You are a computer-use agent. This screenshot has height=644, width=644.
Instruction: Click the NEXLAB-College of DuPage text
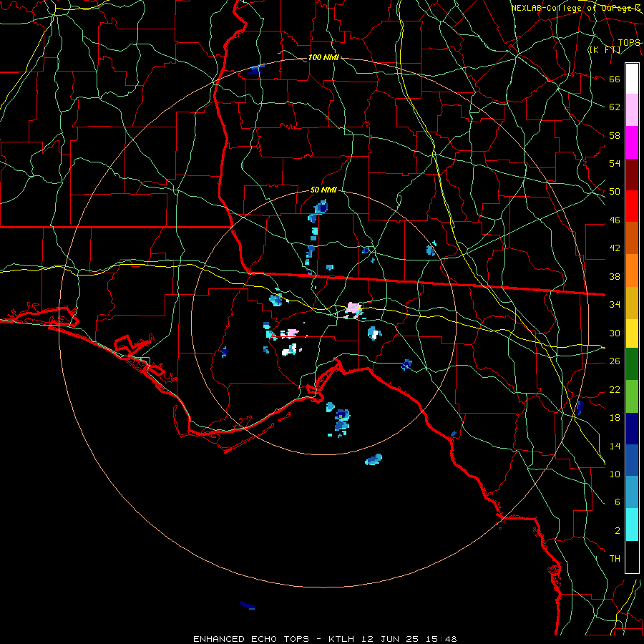pyautogui.click(x=576, y=8)
